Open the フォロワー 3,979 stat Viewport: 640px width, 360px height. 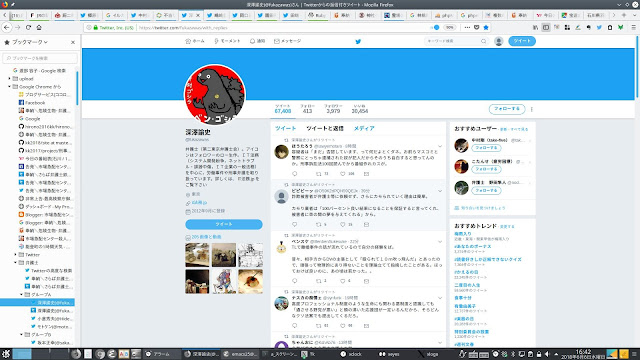333,109
